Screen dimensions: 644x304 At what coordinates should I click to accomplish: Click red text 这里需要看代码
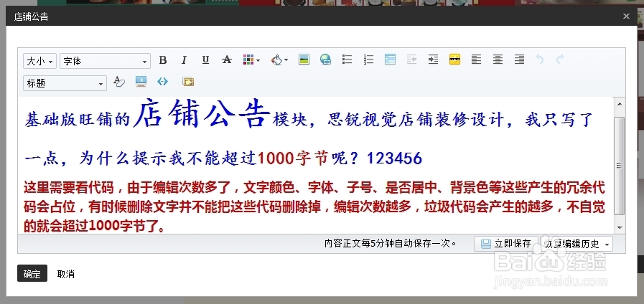[x=69, y=187]
